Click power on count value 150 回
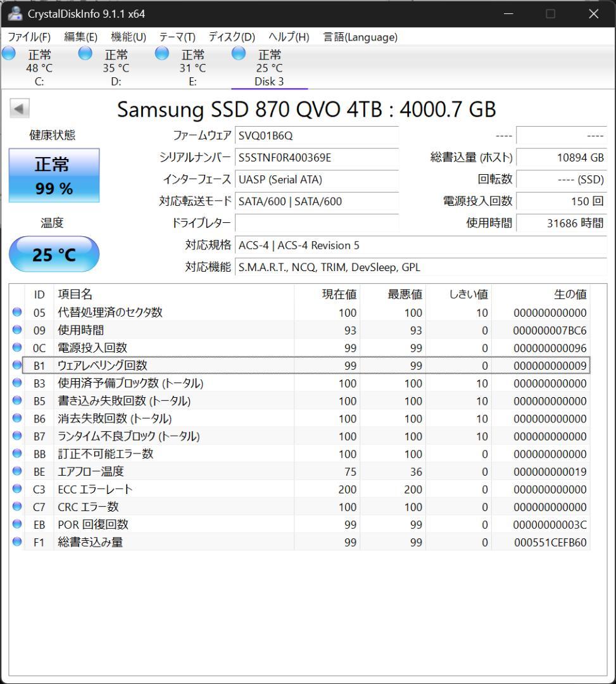Image resolution: width=616 pixels, height=684 pixels. coord(562,201)
